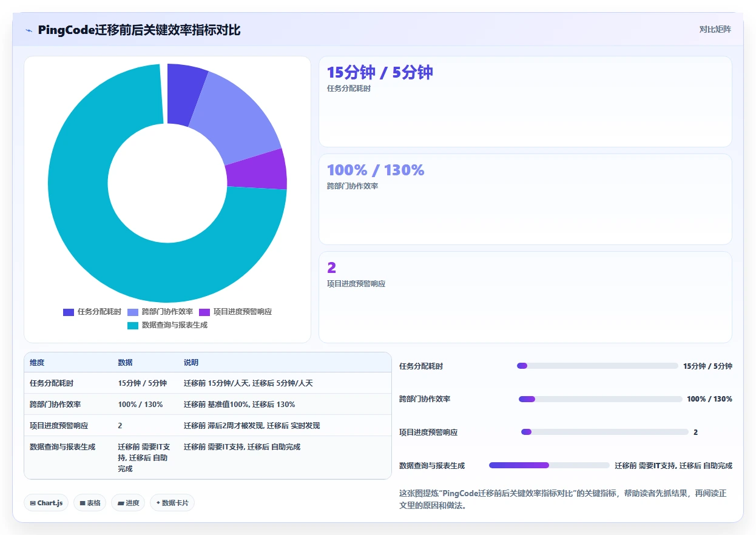
Task: Click the 进度 tag chip
Action: point(128,503)
